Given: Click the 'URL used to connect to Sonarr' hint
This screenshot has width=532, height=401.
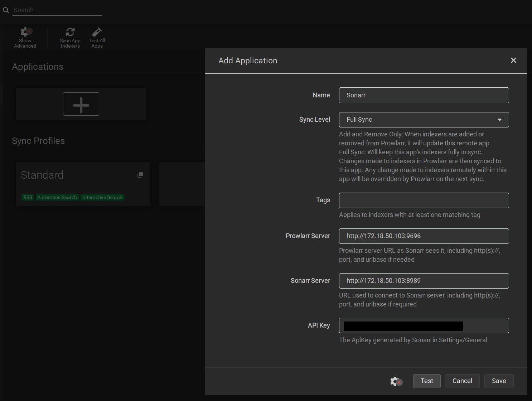Looking at the screenshot, I should (420, 300).
